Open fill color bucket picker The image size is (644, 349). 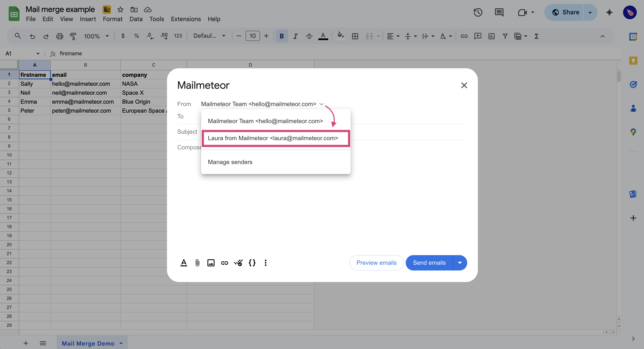(x=341, y=36)
